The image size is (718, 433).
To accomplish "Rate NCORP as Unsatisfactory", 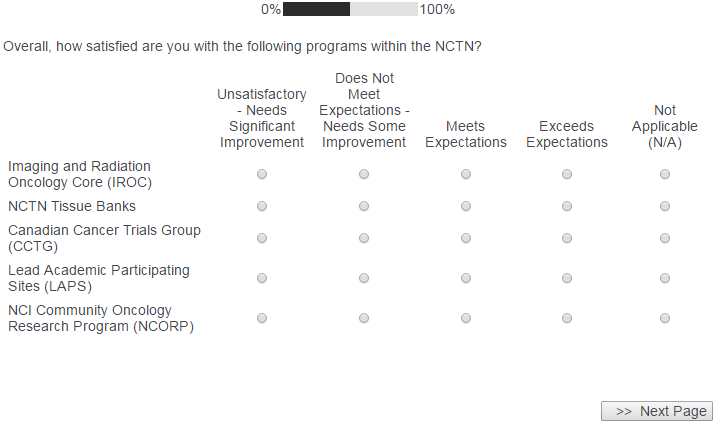I will (x=262, y=318).
